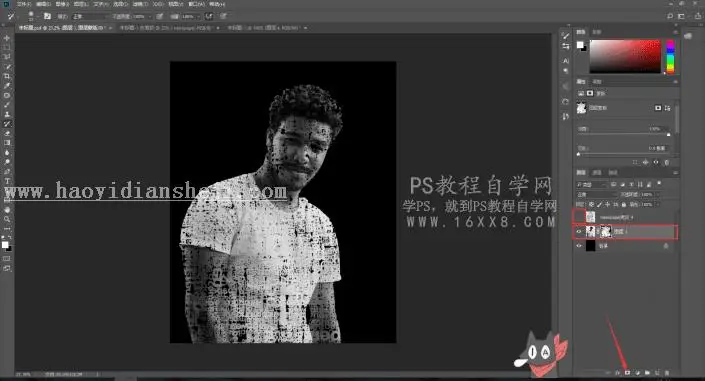The height and width of the screenshot is (381, 705).
Task: Select the Brush tool
Action: [7, 105]
